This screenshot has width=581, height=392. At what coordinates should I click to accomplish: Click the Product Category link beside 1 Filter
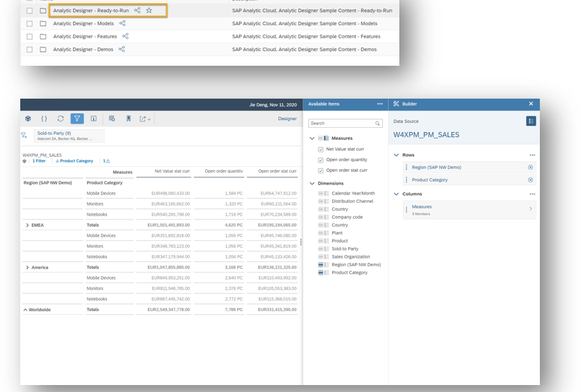point(77,161)
